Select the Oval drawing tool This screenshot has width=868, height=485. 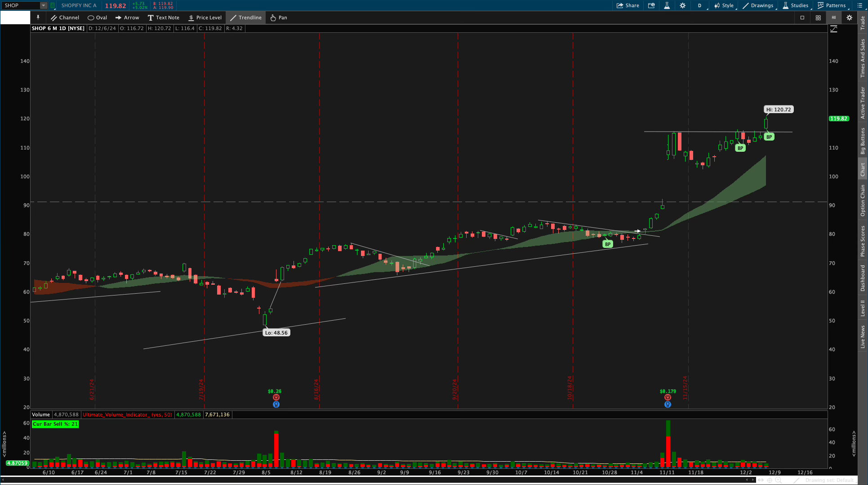point(97,18)
